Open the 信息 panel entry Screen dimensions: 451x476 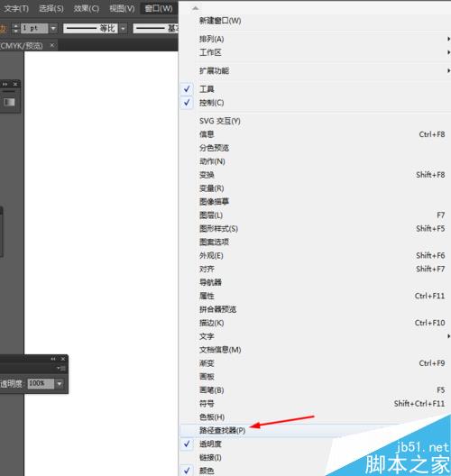coord(316,134)
